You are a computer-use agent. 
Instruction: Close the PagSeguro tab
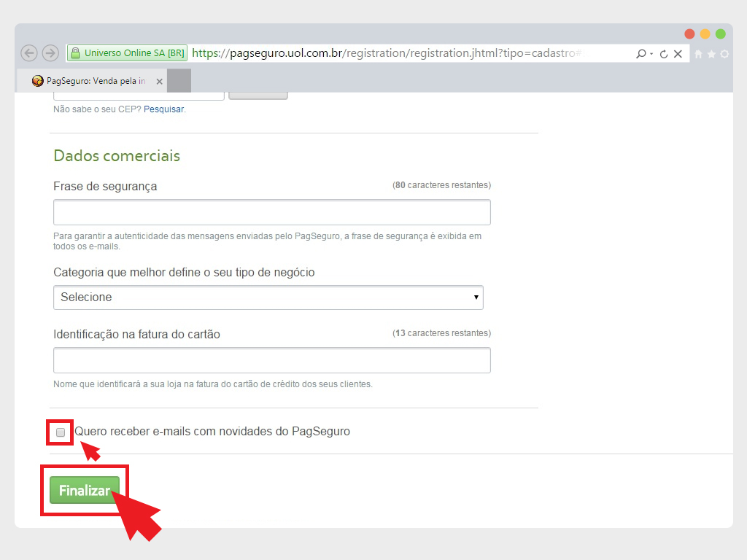tap(159, 82)
